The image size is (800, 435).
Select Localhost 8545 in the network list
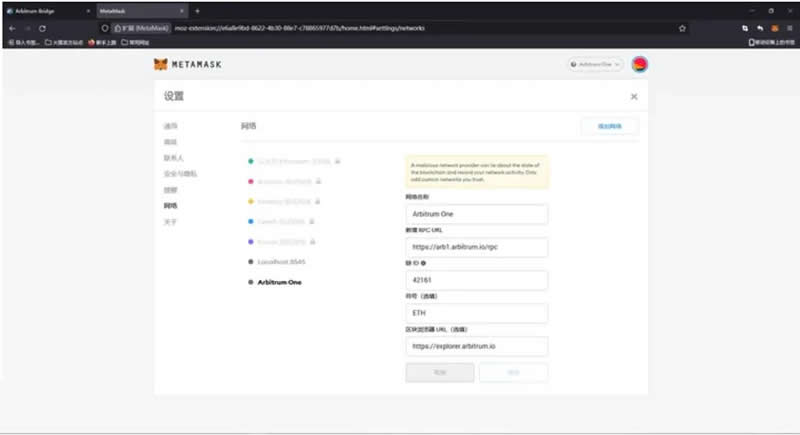pyautogui.click(x=281, y=261)
